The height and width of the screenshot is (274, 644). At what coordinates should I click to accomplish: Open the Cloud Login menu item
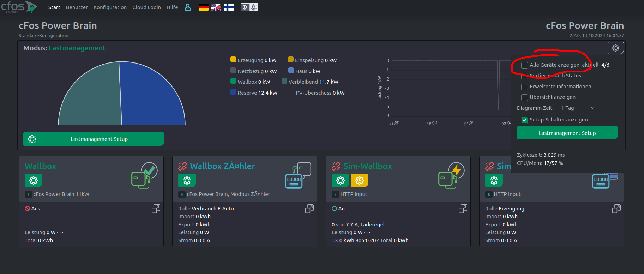pos(146,7)
